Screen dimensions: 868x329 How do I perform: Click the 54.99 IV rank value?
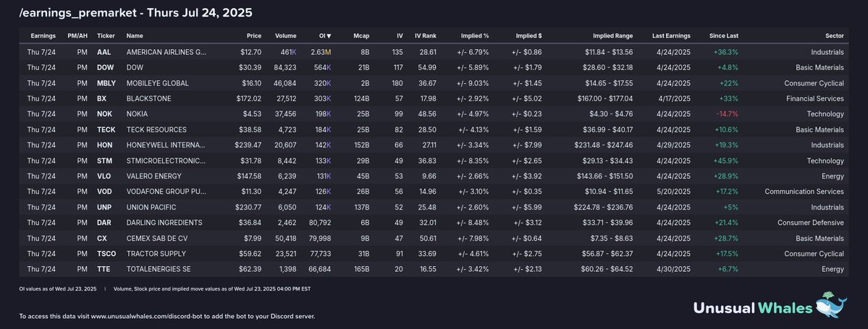tap(426, 68)
